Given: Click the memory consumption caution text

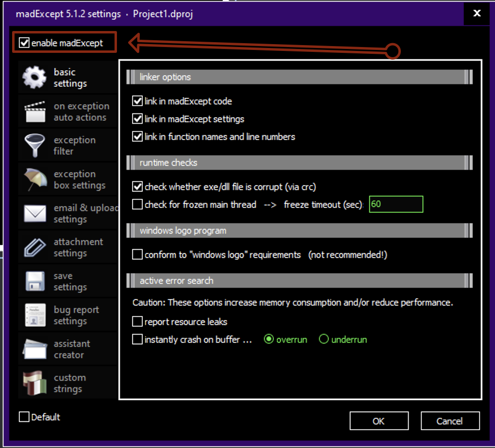Looking at the screenshot, I should [x=293, y=303].
